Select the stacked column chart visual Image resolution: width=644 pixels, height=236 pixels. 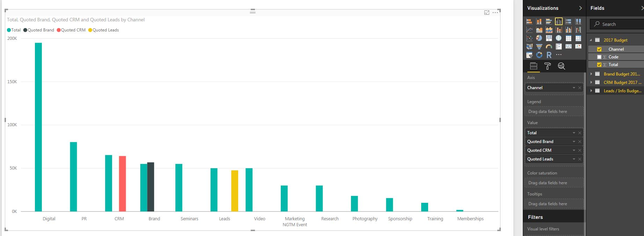pos(539,22)
